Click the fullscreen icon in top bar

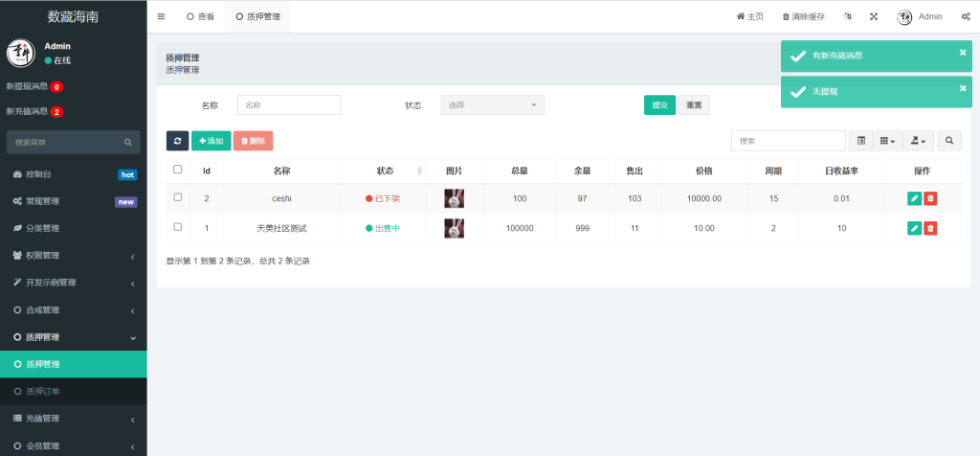(x=873, y=16)
